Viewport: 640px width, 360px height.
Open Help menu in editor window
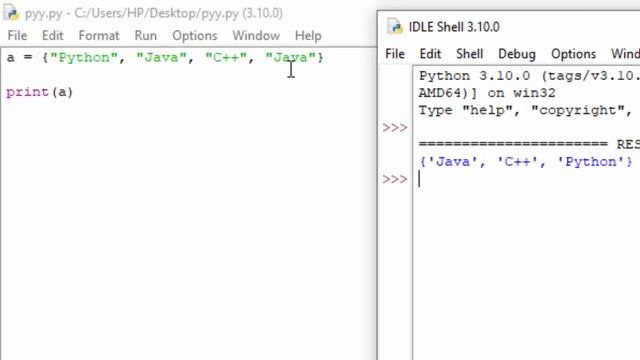[308, 36]
